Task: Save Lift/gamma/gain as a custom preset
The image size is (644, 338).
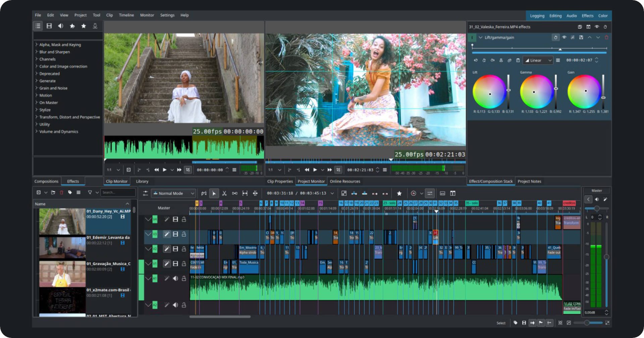Action: 581,38
